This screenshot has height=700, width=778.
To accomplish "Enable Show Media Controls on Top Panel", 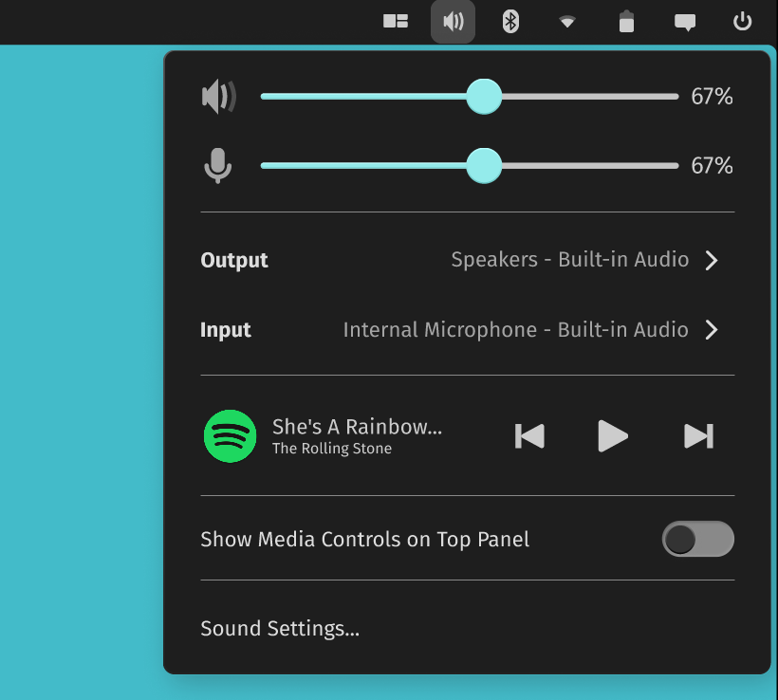I will (697, 540).
